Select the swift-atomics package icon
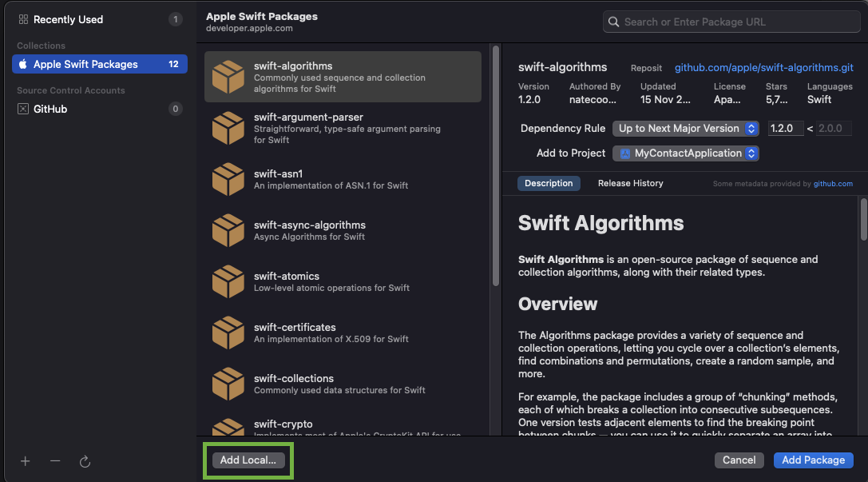Image resolution: width=868 pixels, height=482 pixels. [228, 281]
